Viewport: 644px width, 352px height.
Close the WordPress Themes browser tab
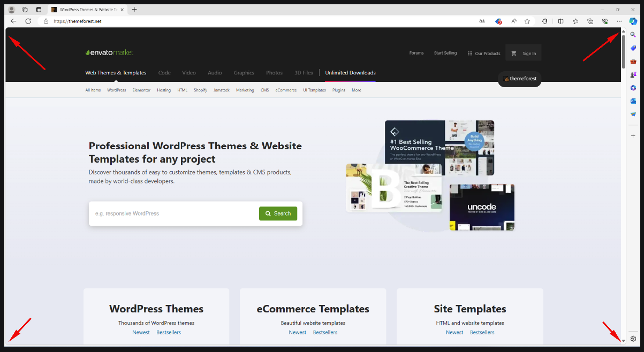pyautogui.click(x=123, y=10)
